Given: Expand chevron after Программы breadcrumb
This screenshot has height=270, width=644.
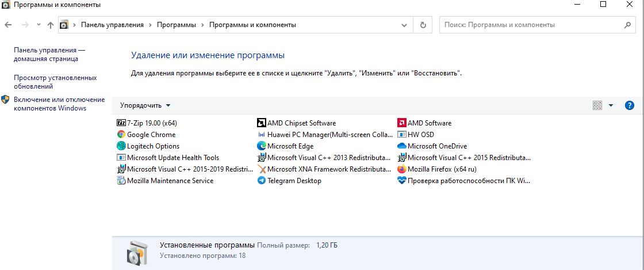Looking at the screenshot, I should [202, 25].
